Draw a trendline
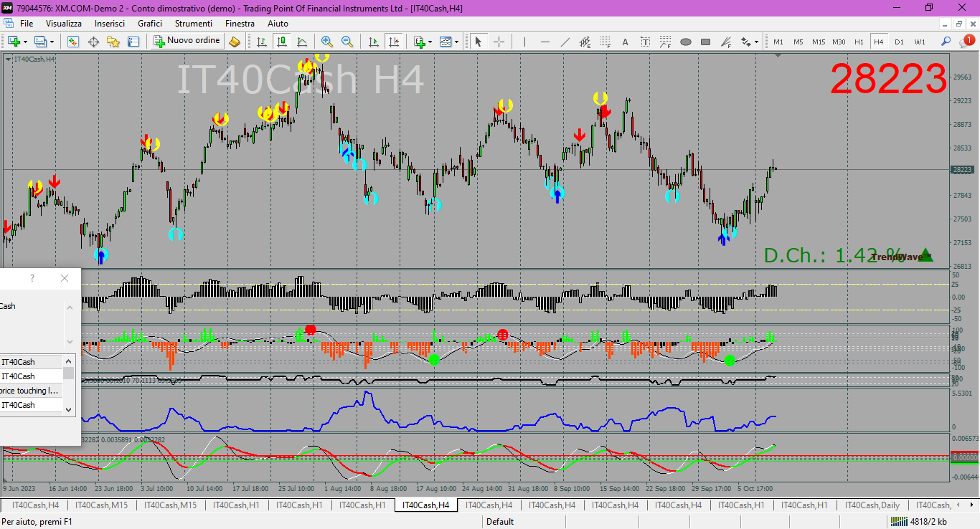This screenshot has width=980, height=529. pos(565,42)
